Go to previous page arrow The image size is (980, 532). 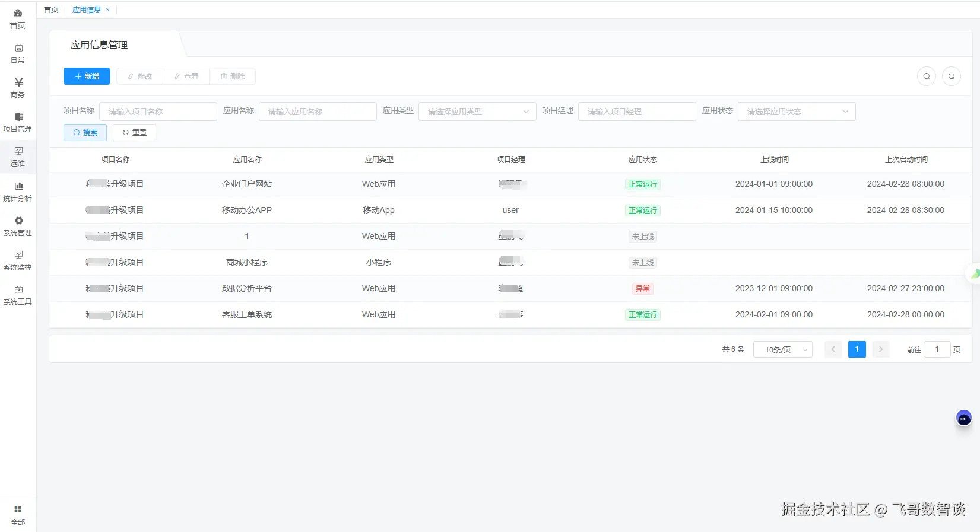(833, 349)
